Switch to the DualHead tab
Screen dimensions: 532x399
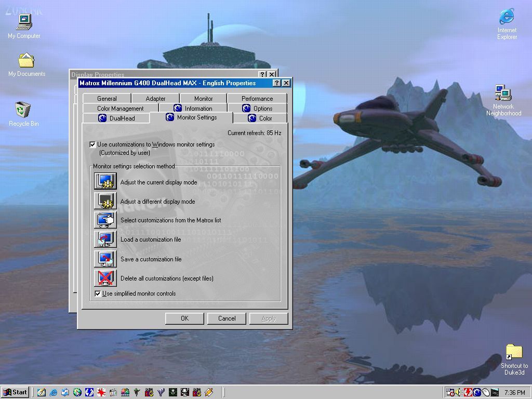(116, 118)
